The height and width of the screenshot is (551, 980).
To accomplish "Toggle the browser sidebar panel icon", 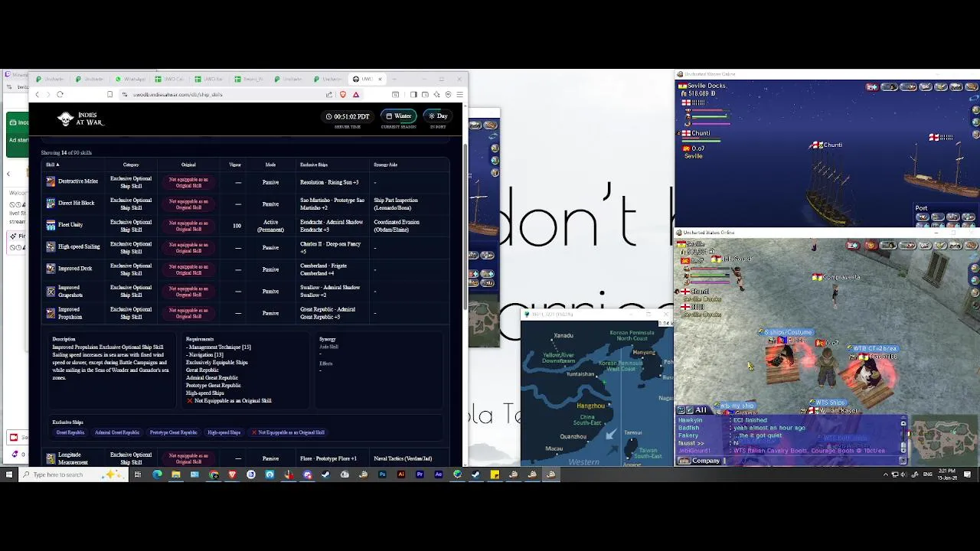I will pyautogui.click(x=413, y=94).
